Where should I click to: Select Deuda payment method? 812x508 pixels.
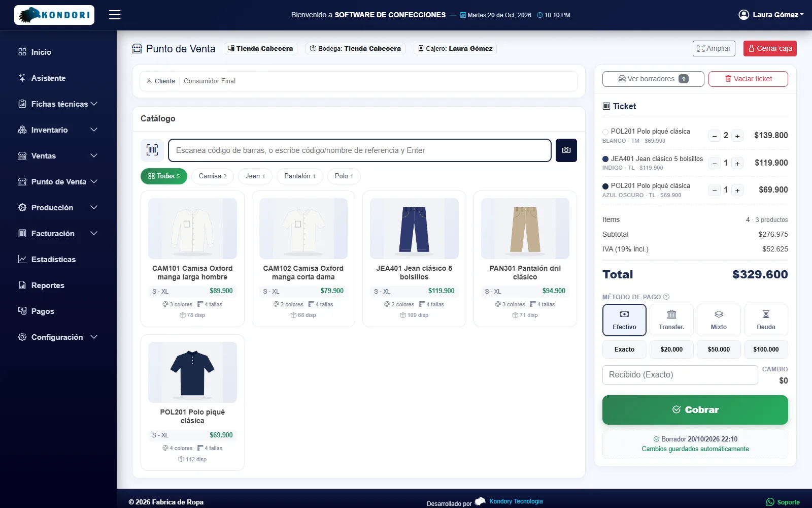[x=766, y=320]
